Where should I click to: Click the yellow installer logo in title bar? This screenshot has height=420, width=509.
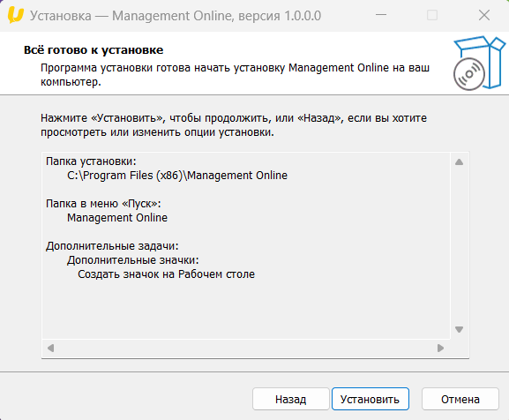click(16, 15)
